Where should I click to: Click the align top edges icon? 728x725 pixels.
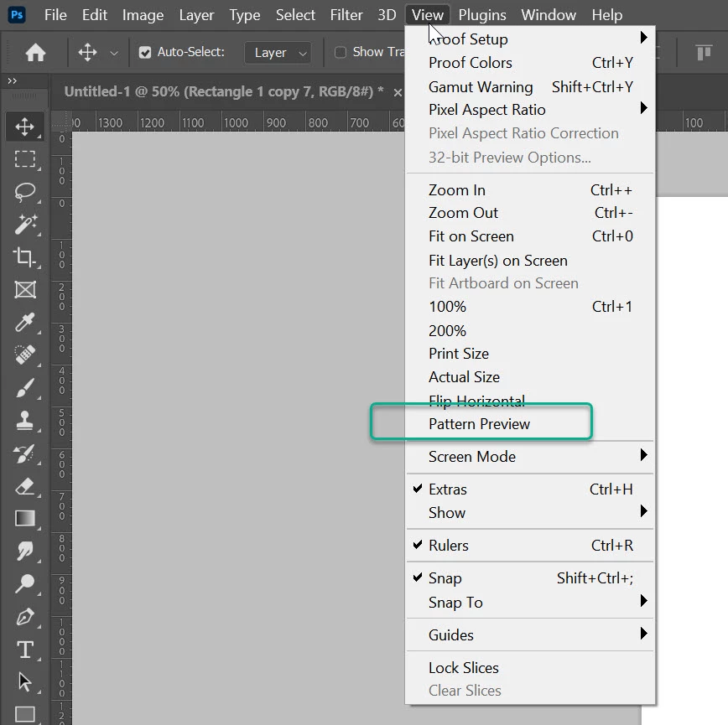[x=704, y=53]
